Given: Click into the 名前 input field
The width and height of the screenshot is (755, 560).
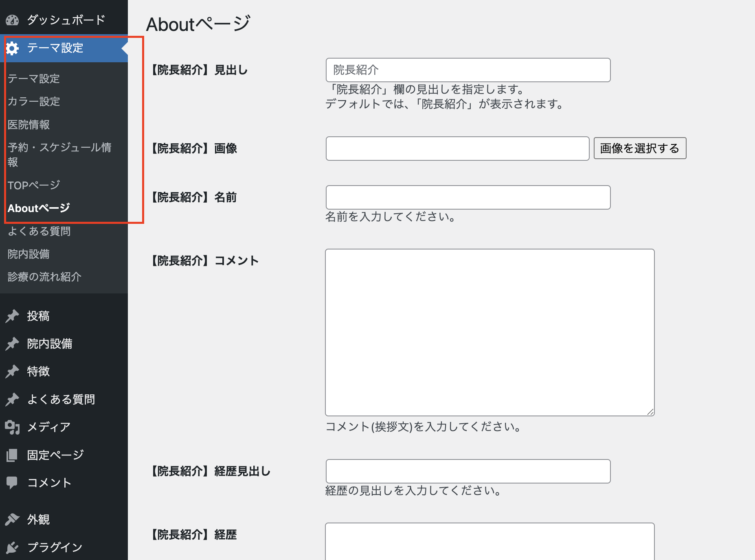Looking at the screenshot, I should 468,197.
